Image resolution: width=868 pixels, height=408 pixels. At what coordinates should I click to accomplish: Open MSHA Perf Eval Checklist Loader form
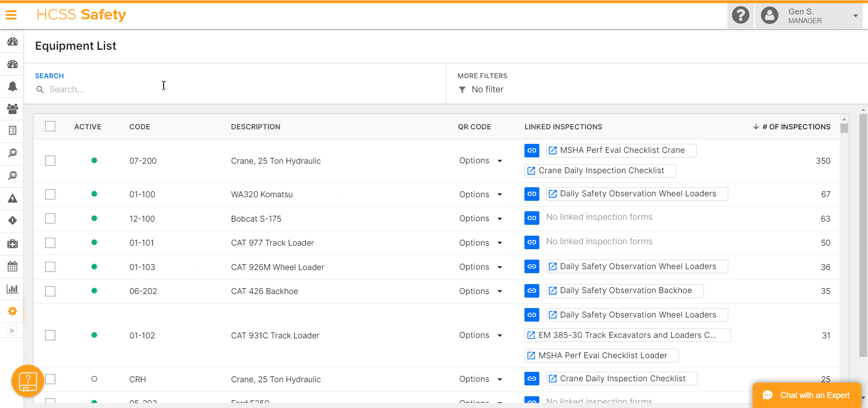[602, 356]
